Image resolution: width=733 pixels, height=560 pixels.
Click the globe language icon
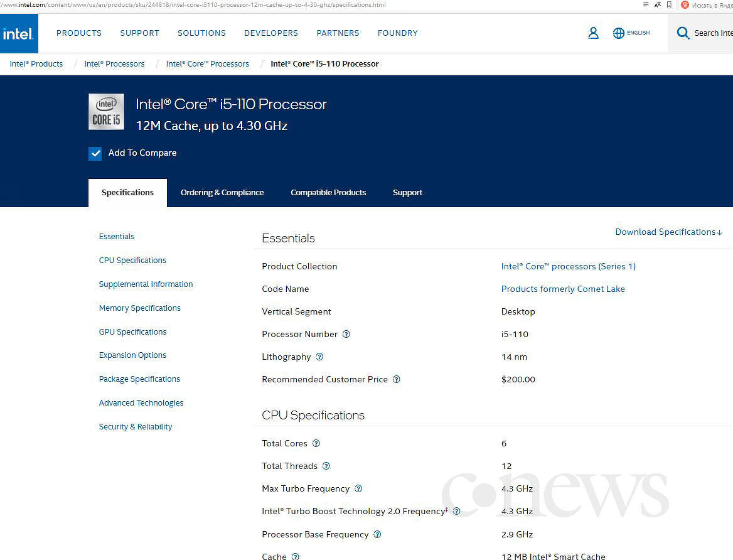pyautogui.click(x=619, y=33)
